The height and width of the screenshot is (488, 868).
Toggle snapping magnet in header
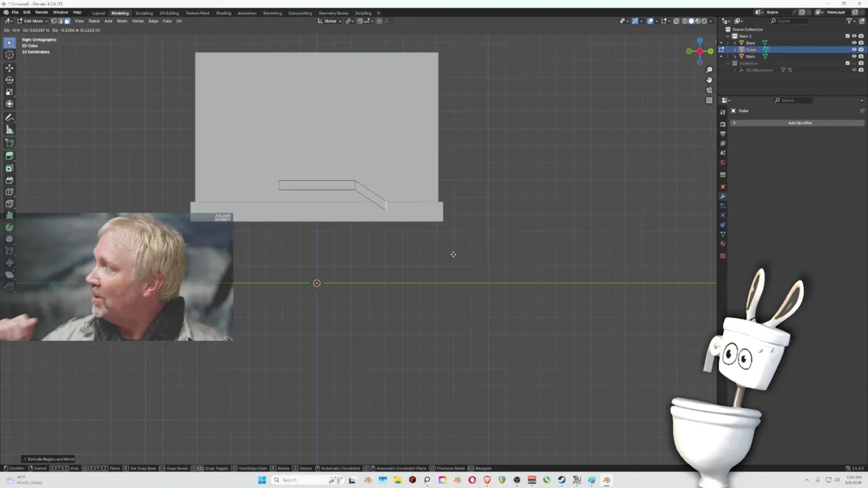[x=360, y=21]
